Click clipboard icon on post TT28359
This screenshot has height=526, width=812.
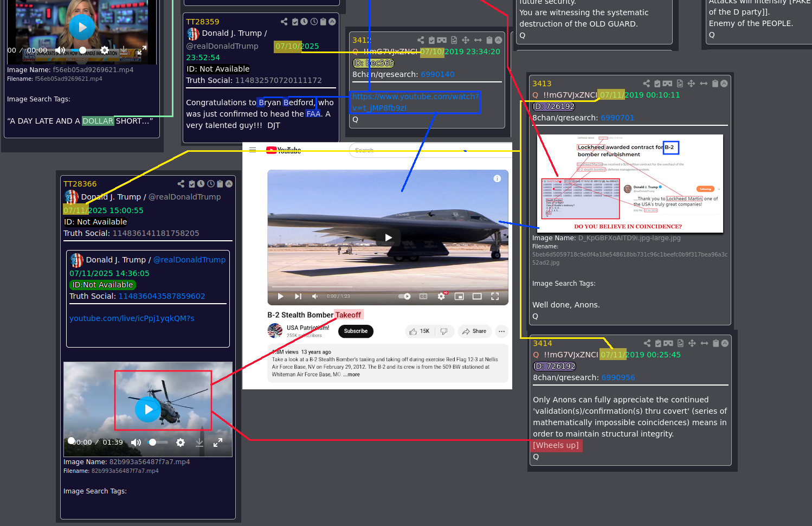323,22
